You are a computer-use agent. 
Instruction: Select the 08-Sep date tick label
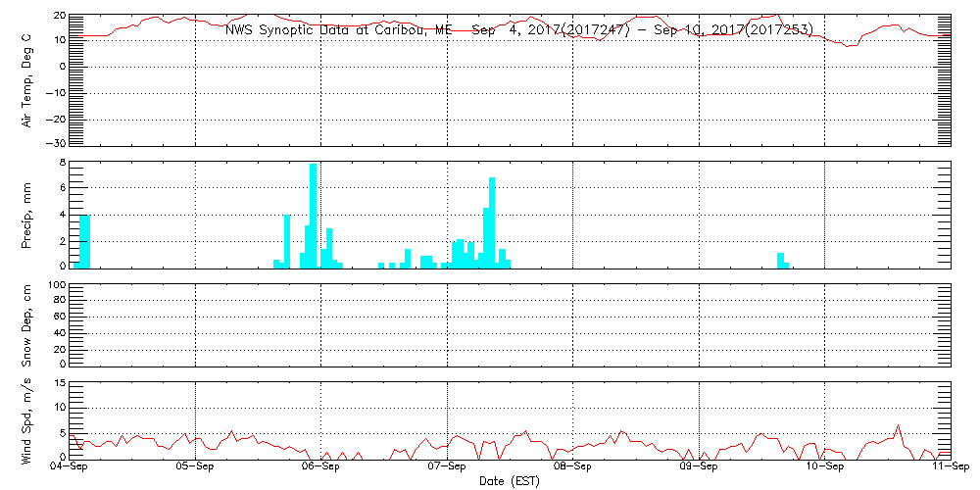point(572,468)
